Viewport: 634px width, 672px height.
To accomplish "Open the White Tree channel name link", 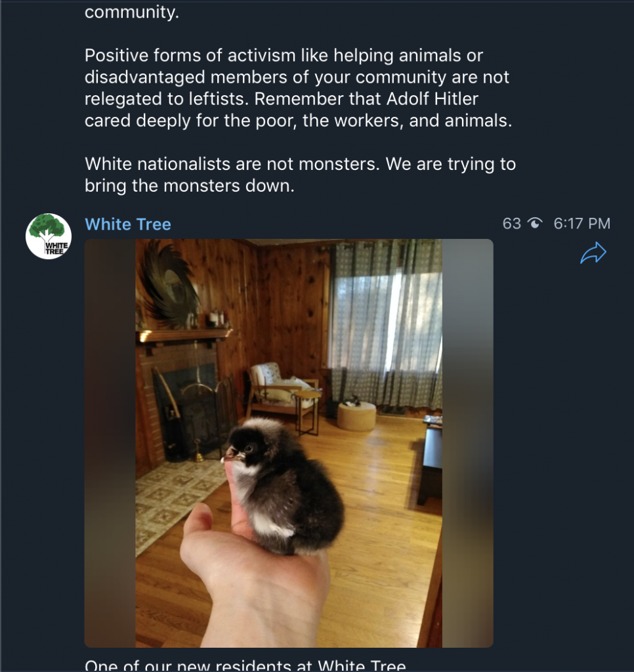I will 128,224.
